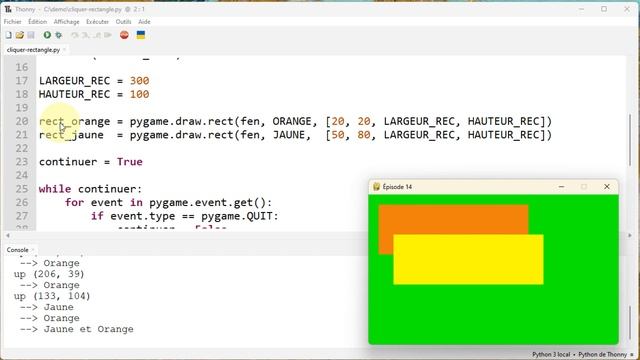Minimize the Thonny window
Screen dimensions: 640x360
[x=581, y=9]
